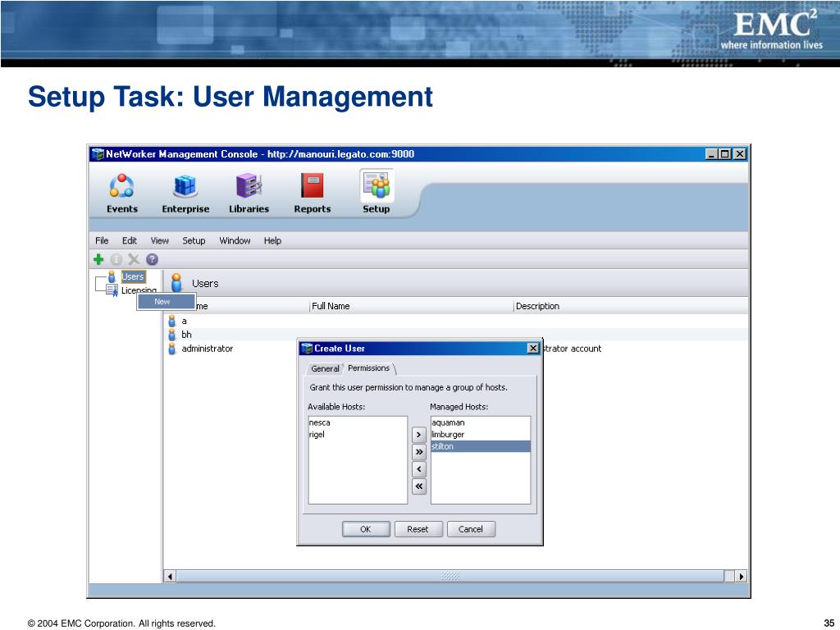The height and width of the screenshot is (630, 840).
Task: Open the File menu
Action: coord(102,240)
